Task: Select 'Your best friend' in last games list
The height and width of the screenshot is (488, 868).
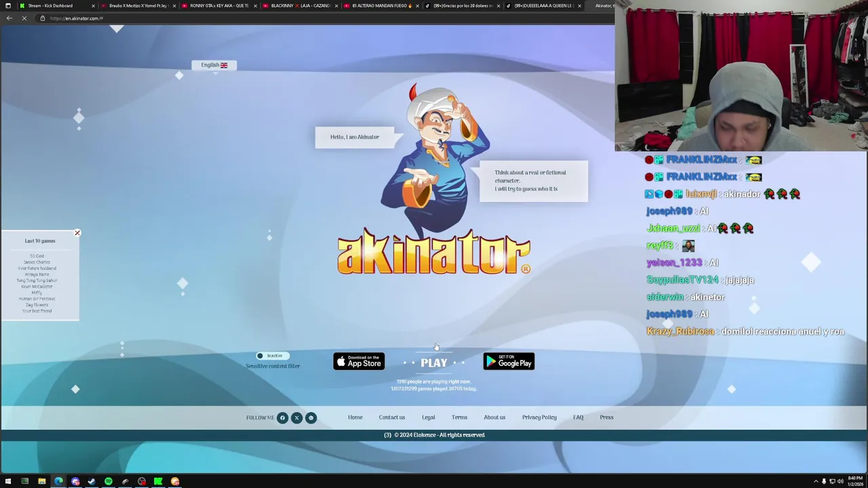Action: click(x=37, y=311)
